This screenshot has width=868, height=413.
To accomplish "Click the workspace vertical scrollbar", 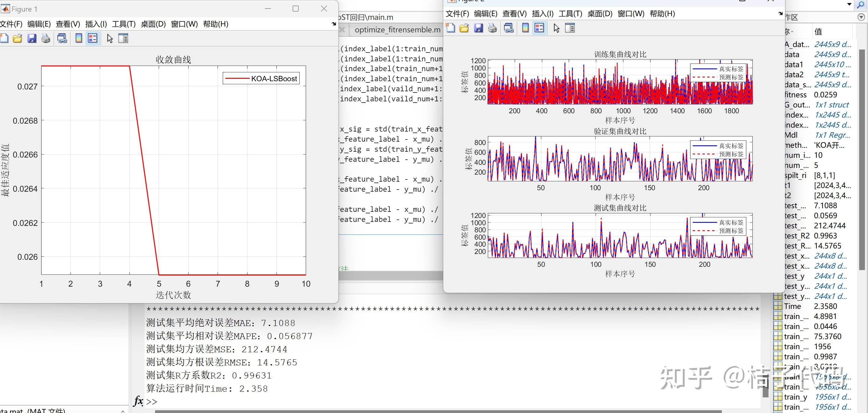I will 862,158.
